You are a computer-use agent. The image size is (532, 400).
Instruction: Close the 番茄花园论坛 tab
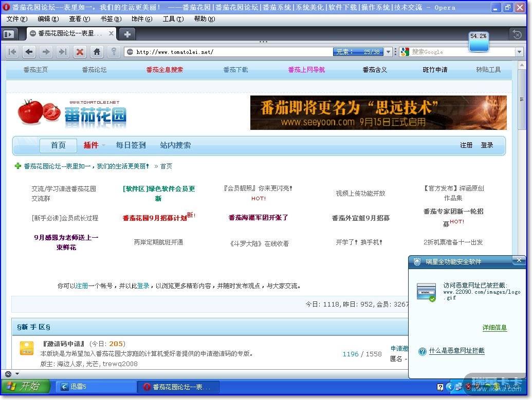point(111,33)
